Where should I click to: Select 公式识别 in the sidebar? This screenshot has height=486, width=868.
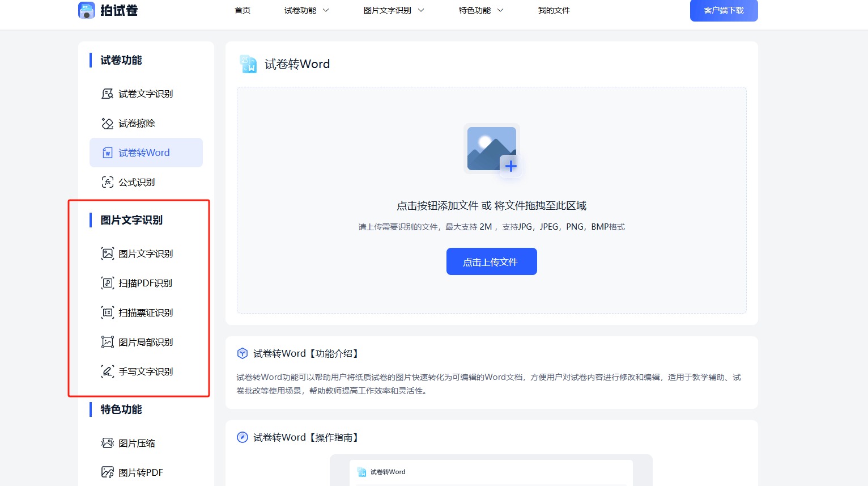[146, 182]
